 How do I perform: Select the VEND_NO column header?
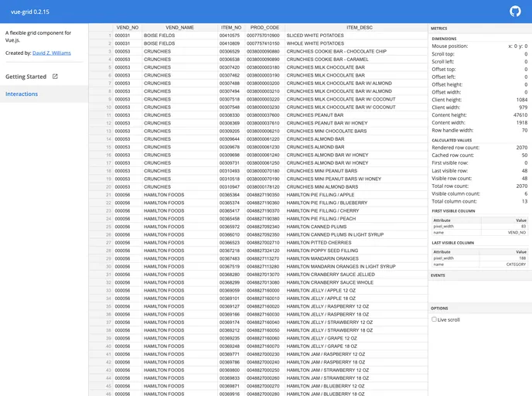(127, 27)
